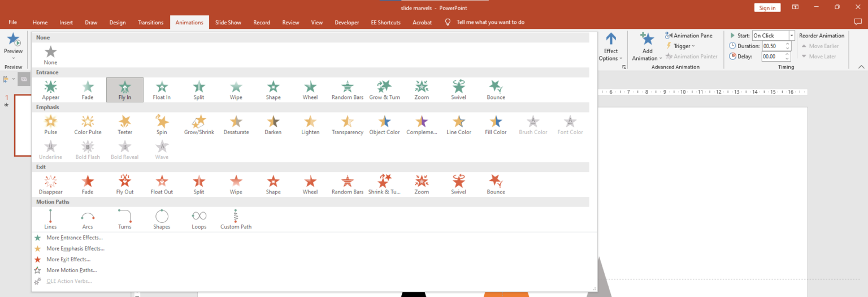
Task: Select the Disappear exit effect
Action: coord(50,184)
